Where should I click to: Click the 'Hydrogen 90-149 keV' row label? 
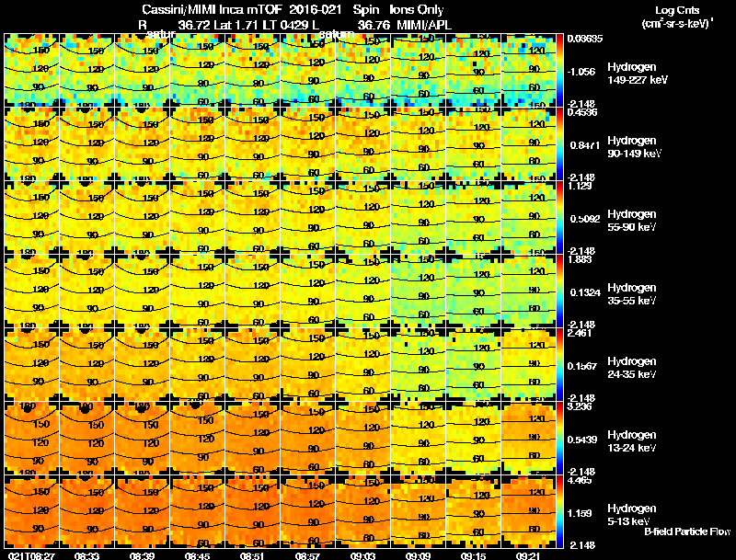click(634, 147)
